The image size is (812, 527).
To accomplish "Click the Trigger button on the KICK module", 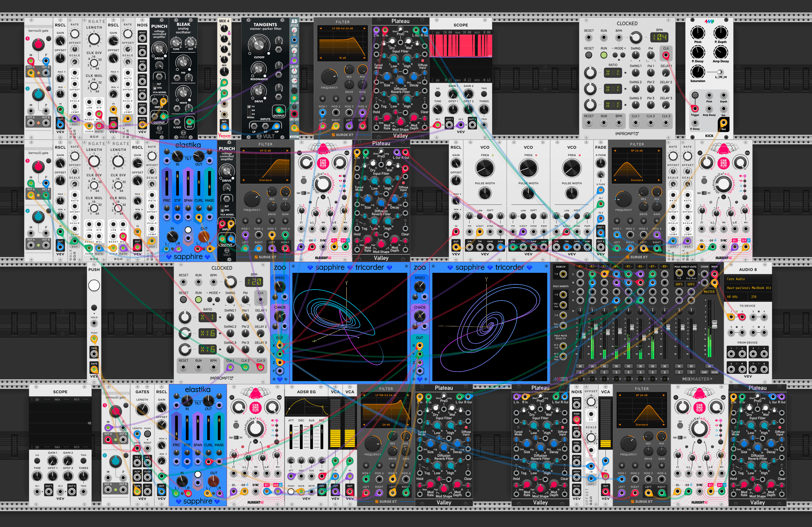I will (x=695, y=95).
